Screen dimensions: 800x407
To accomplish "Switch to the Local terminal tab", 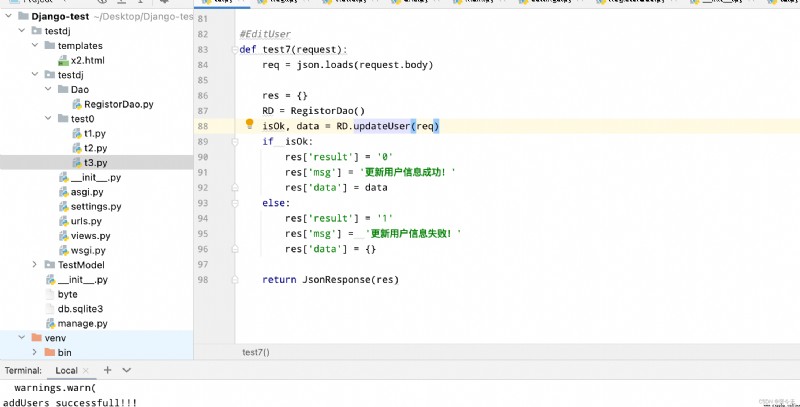I will [x=66, y=371].
